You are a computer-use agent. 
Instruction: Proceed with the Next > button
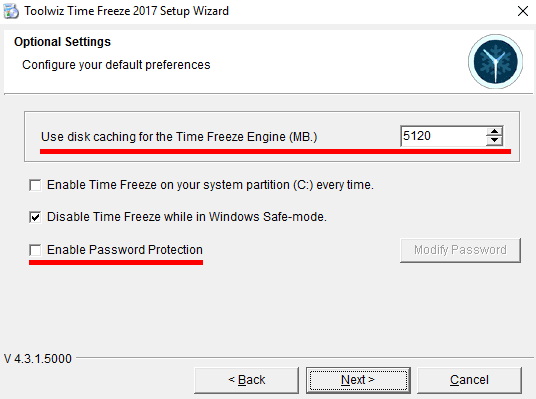[x=358, y=380]
